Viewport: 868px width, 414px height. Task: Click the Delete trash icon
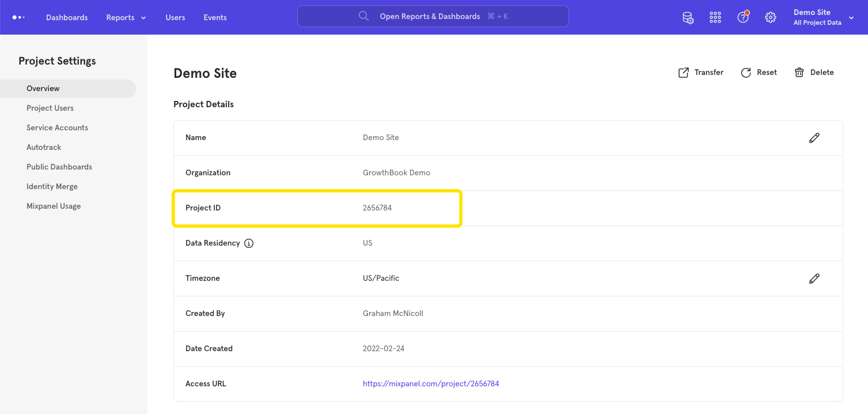(x=799, y=73)
